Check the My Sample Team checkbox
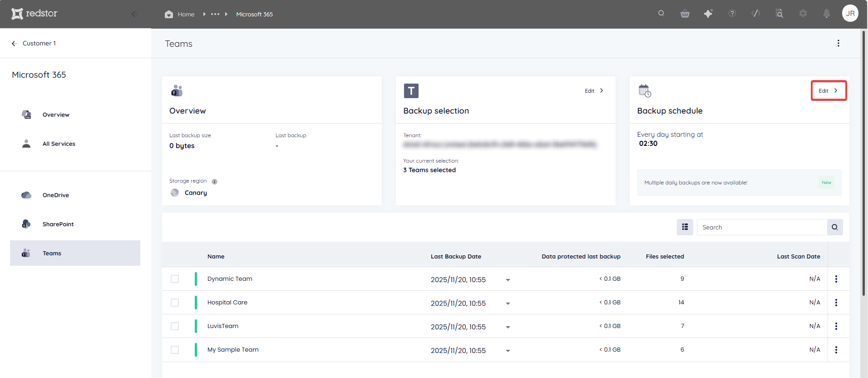The width and height of the screenshot is (868, 378). (175, 350)
